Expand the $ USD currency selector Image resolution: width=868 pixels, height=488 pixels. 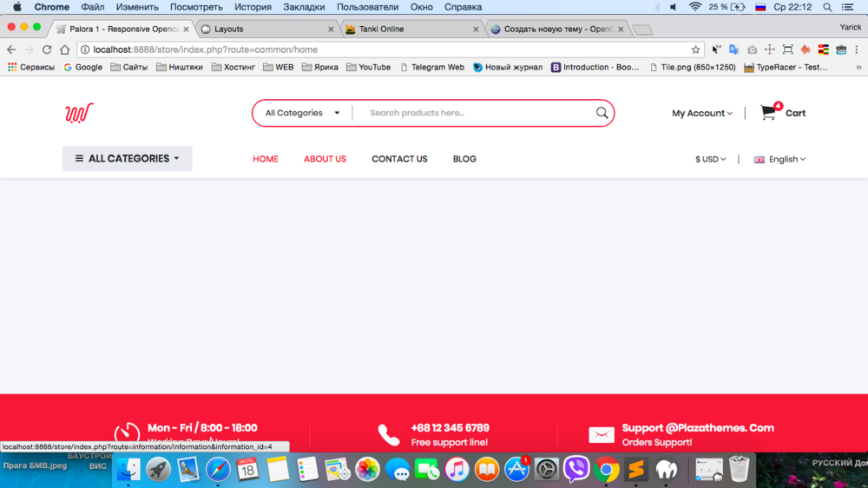click(x=710, y=160)
